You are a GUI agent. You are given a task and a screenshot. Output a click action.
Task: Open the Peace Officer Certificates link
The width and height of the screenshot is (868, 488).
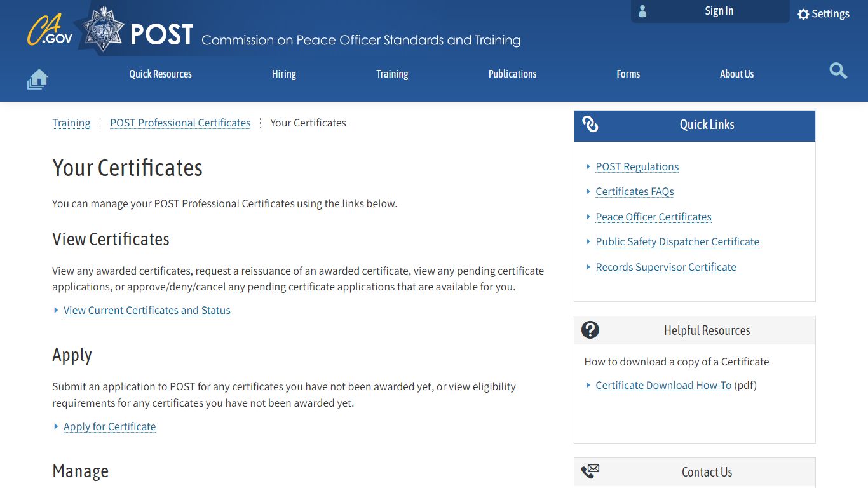pyautogui.click(x=653, y=217)
